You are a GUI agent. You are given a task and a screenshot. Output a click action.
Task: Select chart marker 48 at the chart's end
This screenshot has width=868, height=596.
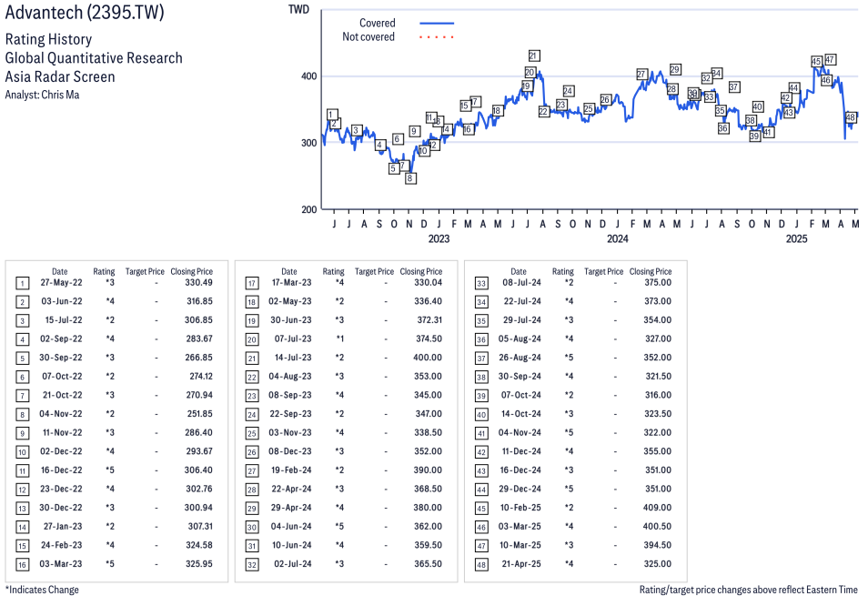point(851,117)
